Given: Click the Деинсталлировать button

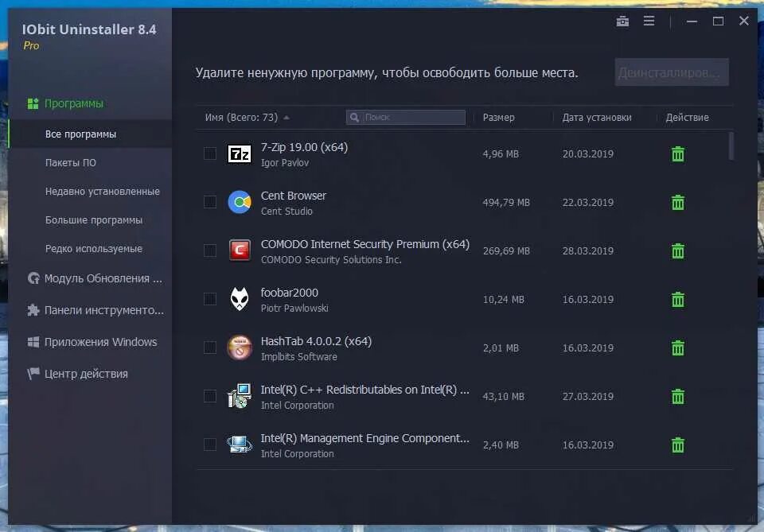Looking at the screenshot, I should click(672, 72).
